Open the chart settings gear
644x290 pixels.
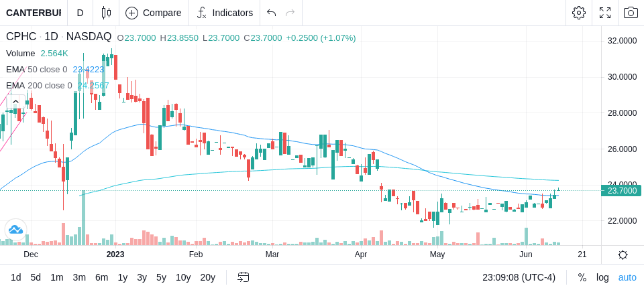(x=579, y=13)
